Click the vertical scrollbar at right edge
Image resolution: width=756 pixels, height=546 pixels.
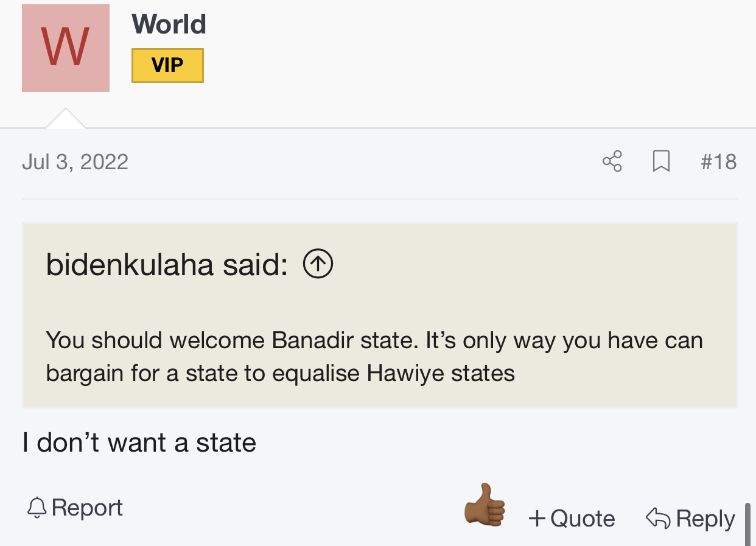747,523
